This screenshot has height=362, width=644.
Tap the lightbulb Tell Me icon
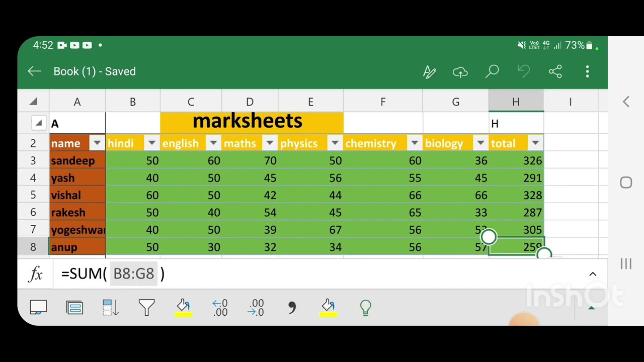[365, 308]
